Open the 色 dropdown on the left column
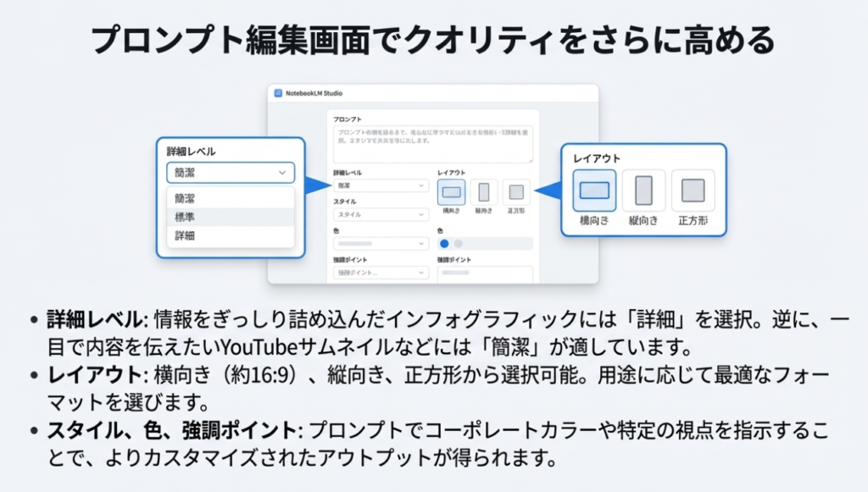This screenshot has width=868, height=492. click(381, 244)
